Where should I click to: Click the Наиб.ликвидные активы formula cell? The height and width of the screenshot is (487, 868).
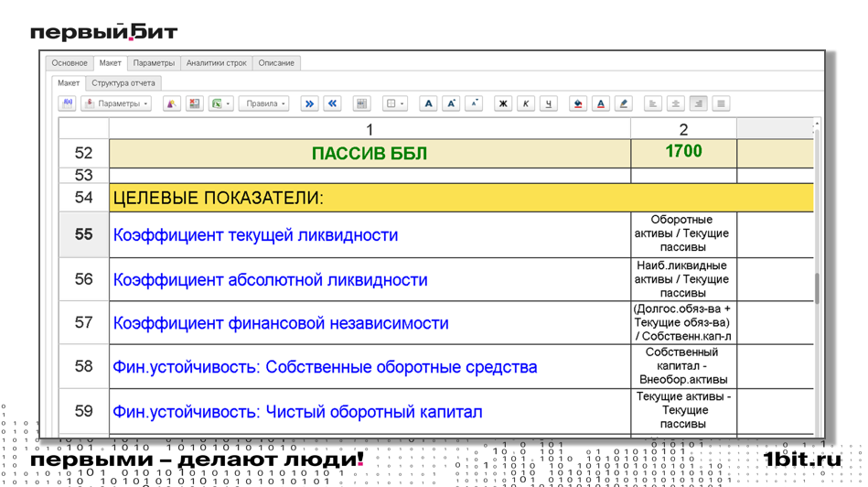tap(683, 279)
